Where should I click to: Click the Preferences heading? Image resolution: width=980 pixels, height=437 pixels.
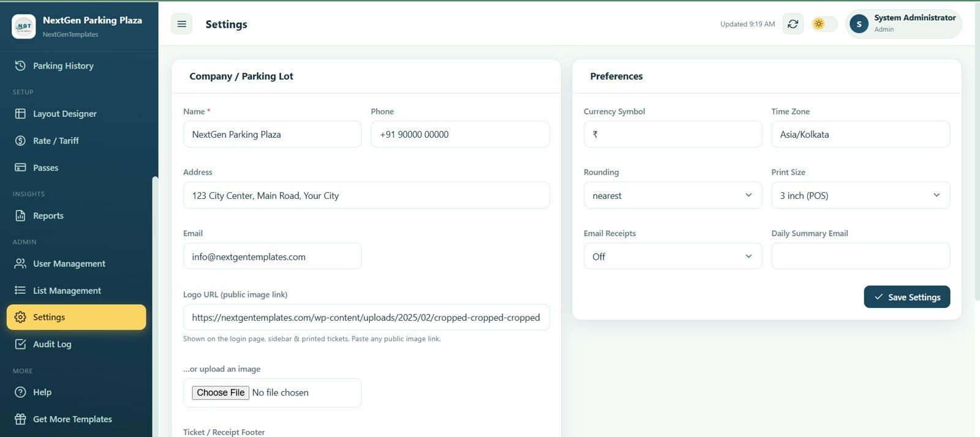[x=616, y=76]
